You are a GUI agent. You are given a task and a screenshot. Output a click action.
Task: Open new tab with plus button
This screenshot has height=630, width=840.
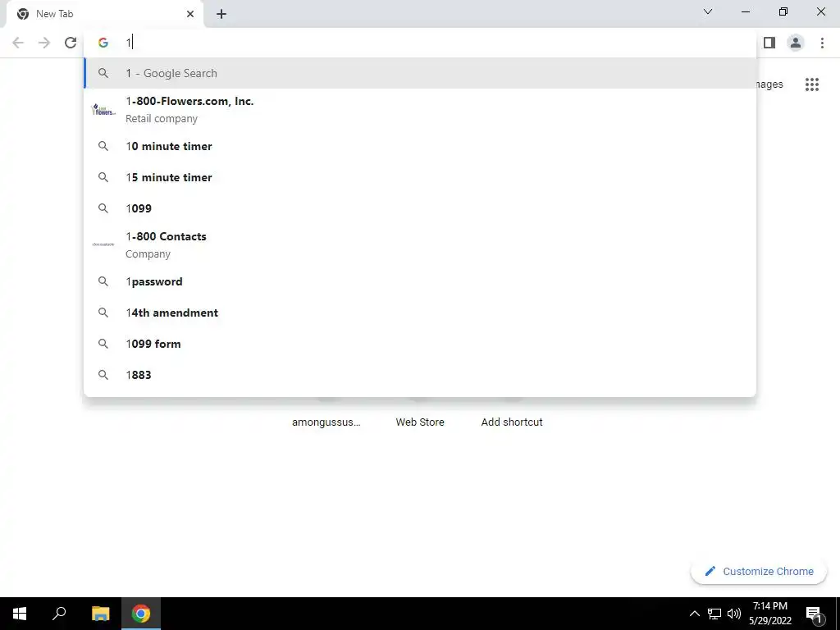point(221,14)
